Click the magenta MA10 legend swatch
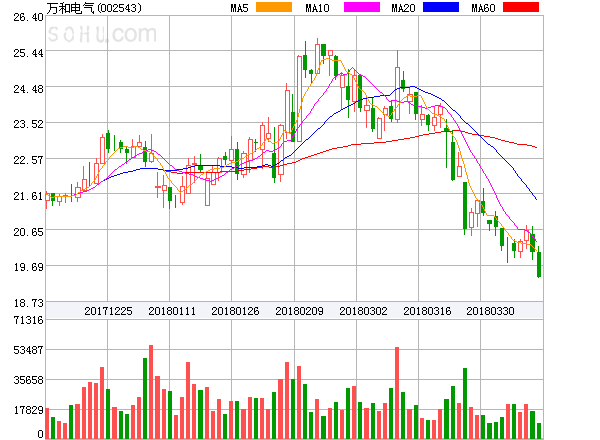 tap(362, 7)
